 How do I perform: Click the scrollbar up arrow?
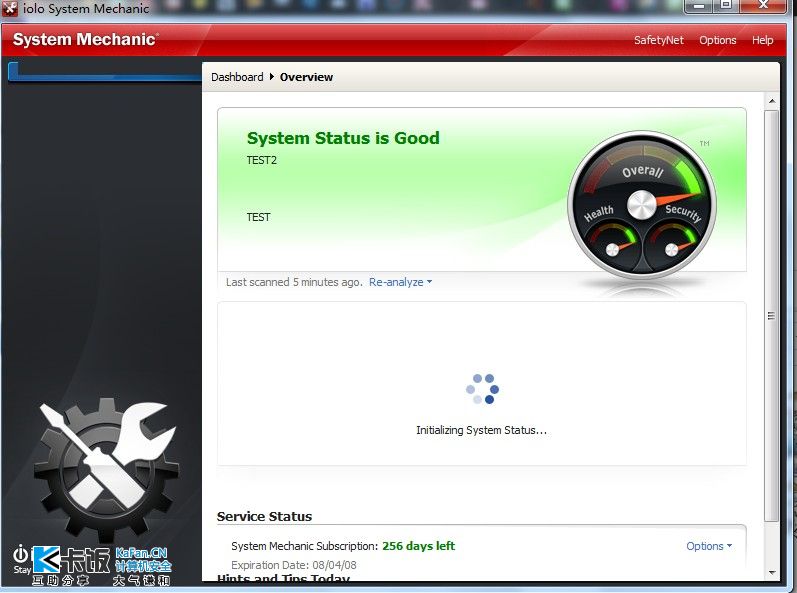(772, 101)
